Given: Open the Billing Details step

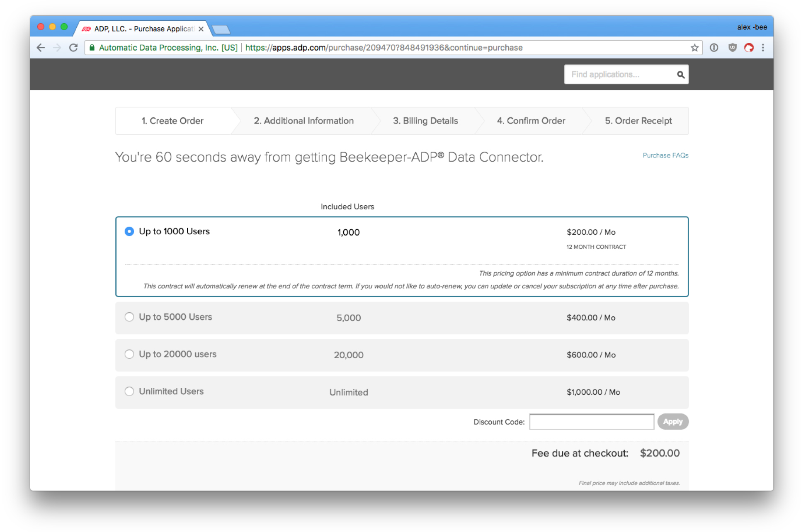Looking at the screenshot, I should click(425, 121).
